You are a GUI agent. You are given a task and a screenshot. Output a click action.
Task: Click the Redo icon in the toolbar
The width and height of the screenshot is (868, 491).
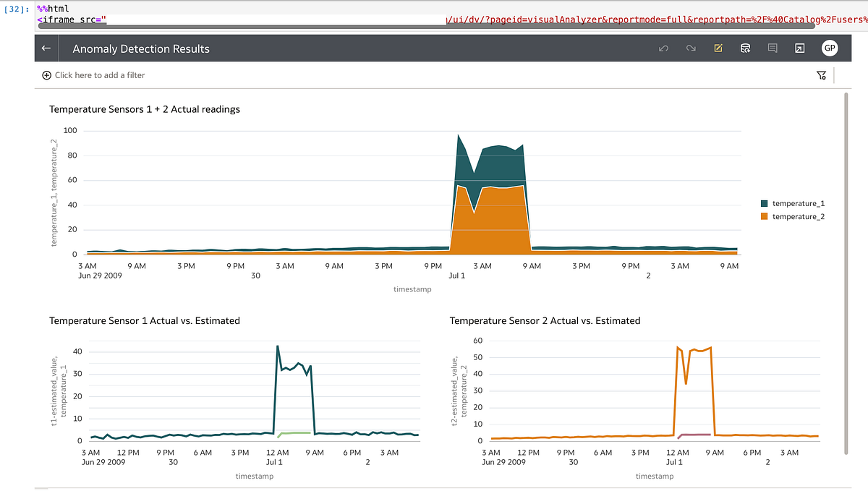(690, 48)
